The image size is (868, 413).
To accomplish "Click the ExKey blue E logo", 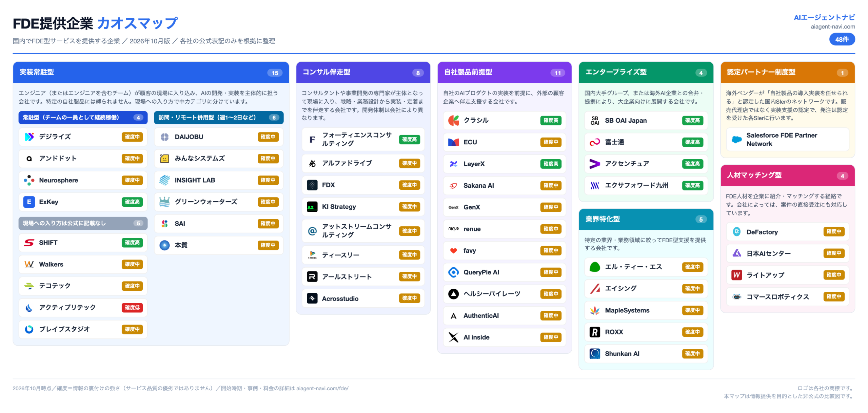I will (29, 202).
